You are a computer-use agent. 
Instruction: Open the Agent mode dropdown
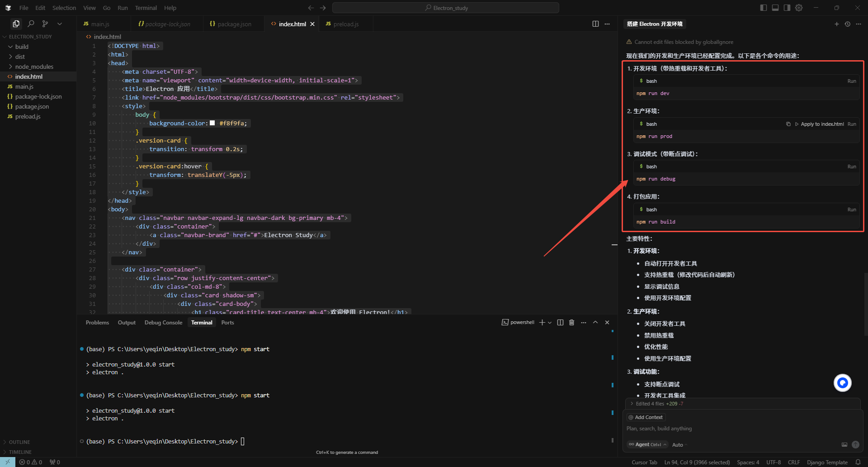[647, 444]
